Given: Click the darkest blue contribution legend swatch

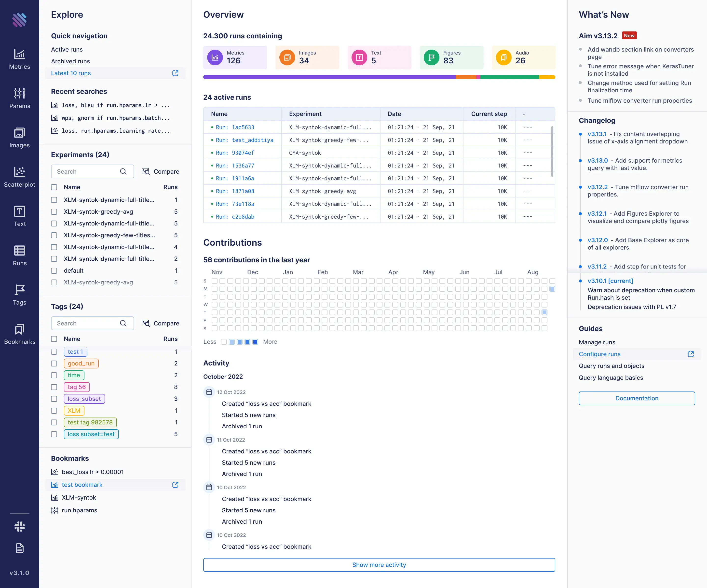Looking at the screenshot, I should 255,342.
